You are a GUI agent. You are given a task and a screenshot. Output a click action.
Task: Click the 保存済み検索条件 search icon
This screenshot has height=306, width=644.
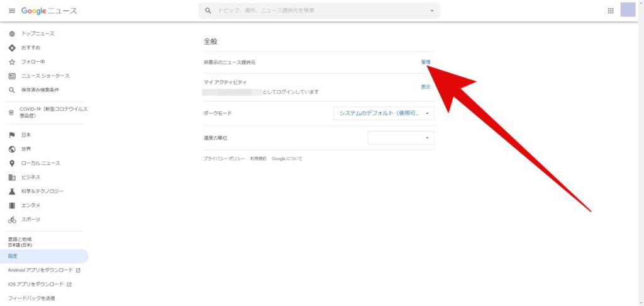coord(12,90)
